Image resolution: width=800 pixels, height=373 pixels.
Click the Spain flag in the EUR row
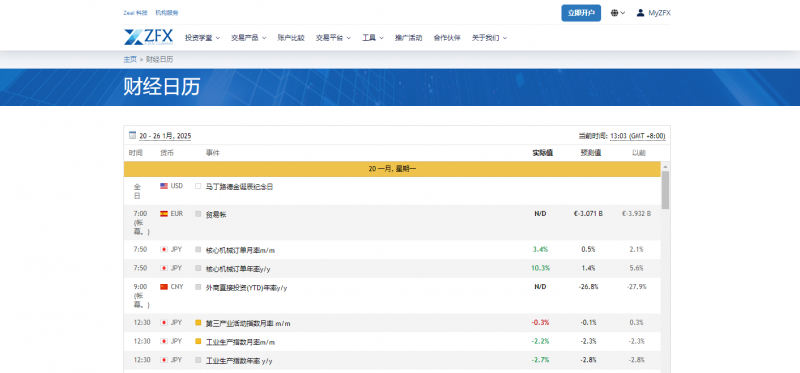[x=164, y=214]
